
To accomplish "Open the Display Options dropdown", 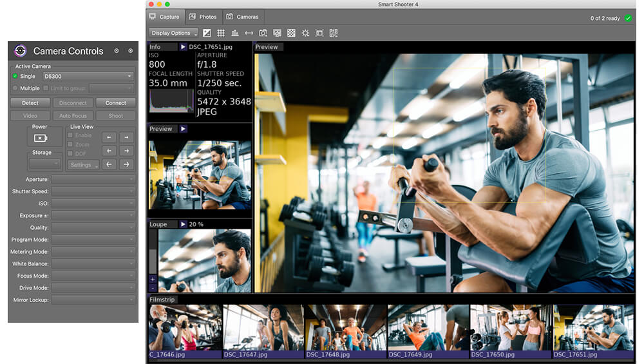I will (173, 33).
